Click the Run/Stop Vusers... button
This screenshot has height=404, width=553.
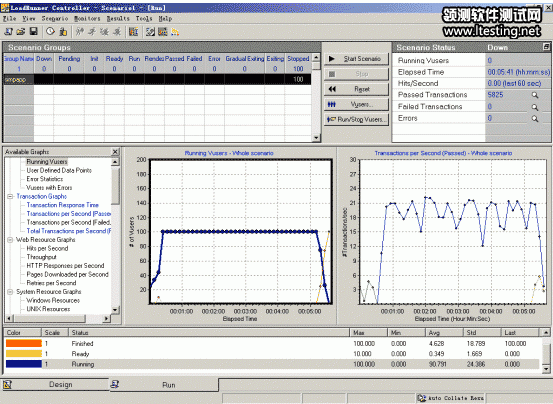[356, 120]
